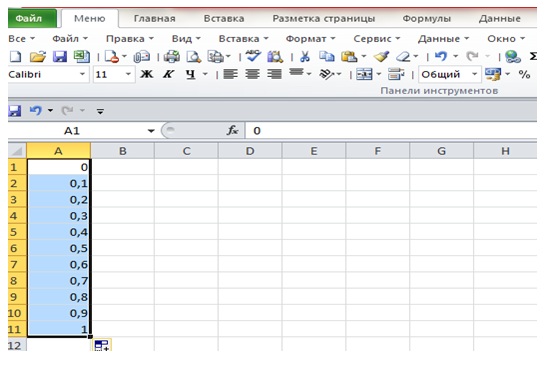Image resolution: width=554 pixels, height=367 pixels.
Task: Expand the Quick Access undo history arrow
Action: (x=51, y=111)
